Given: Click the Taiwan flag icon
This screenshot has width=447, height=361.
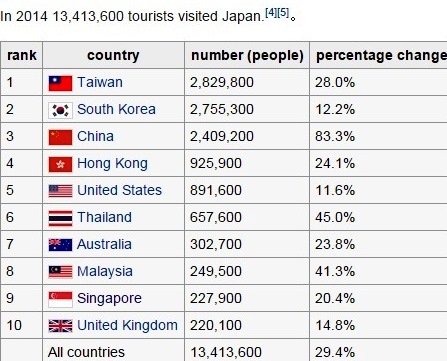Looking at the screenshot, I should (60, 83).
